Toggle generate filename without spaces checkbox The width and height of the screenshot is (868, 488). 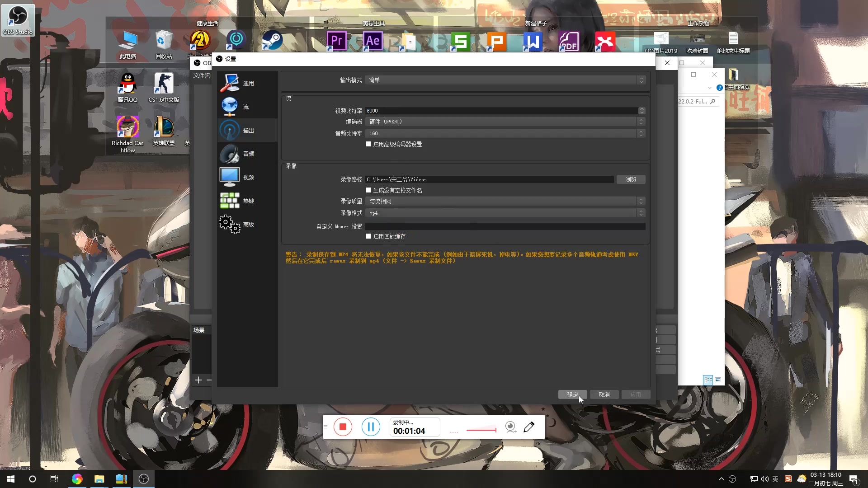point(368,190)
